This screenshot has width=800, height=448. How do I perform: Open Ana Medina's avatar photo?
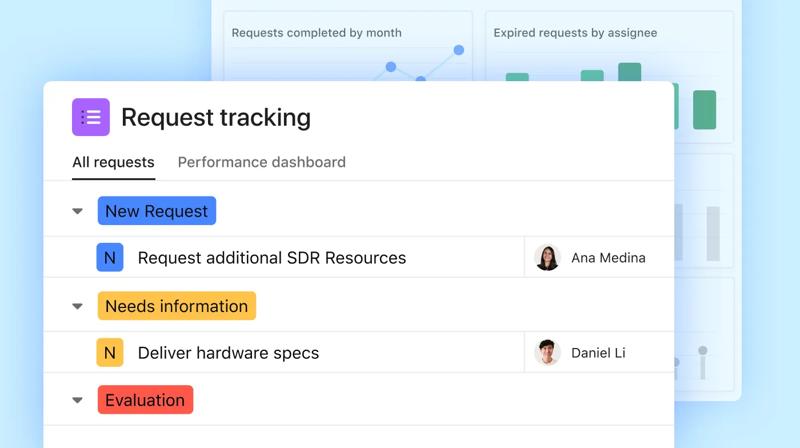[547, 258]
